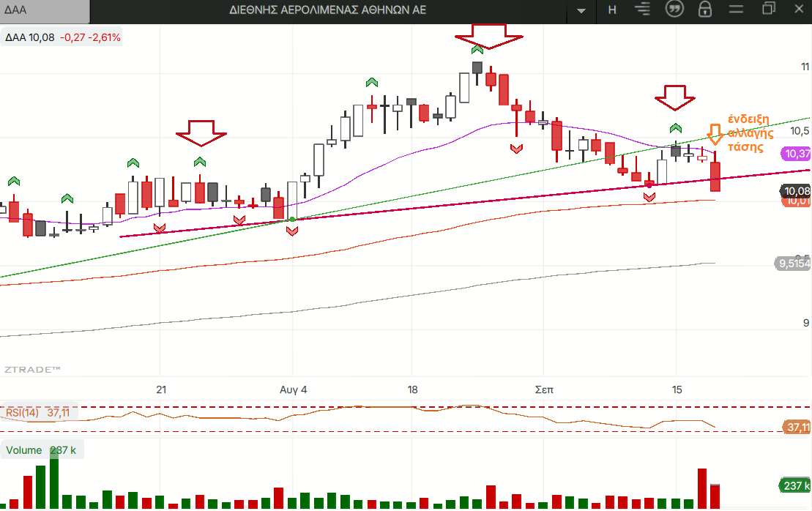Click the Αυγ 4 date label

(293, 390)
